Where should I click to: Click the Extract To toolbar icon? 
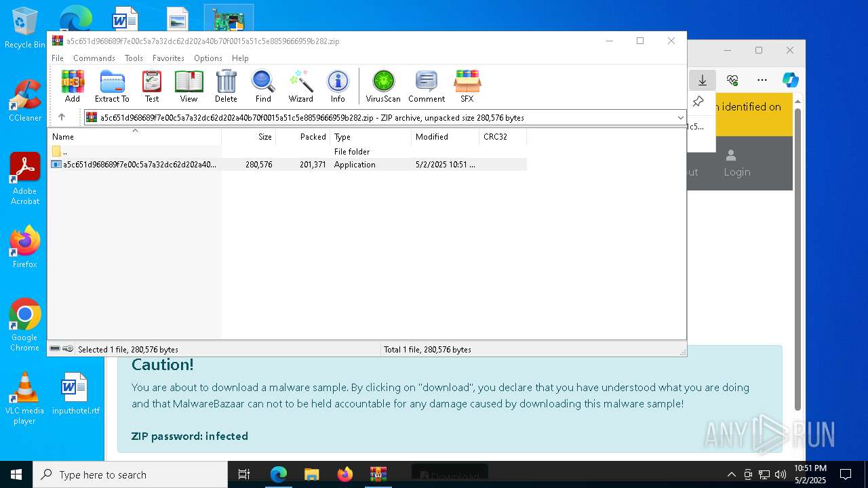click(112, 86)
